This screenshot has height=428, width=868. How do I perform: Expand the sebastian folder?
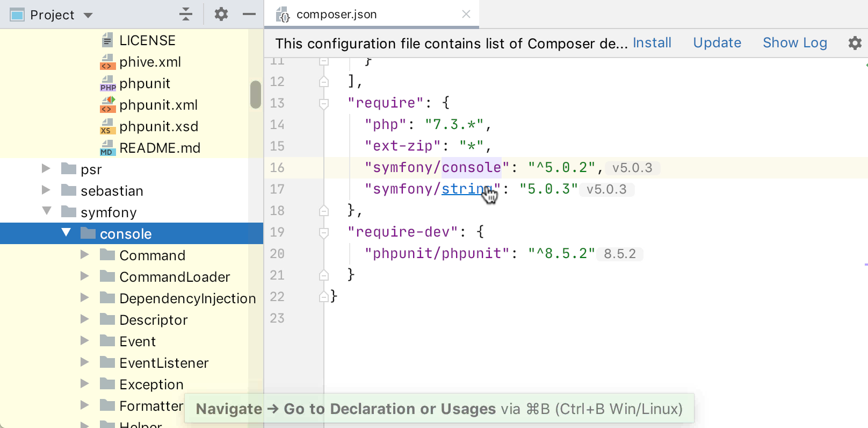pyautogui.click(x=46, y=190)
